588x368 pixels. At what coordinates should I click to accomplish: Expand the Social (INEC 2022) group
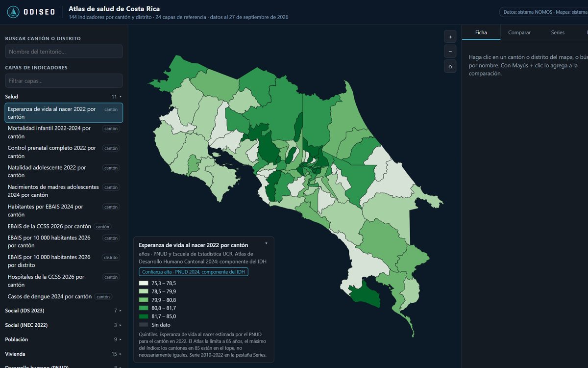pyautogui.click(x=64, y=325)
